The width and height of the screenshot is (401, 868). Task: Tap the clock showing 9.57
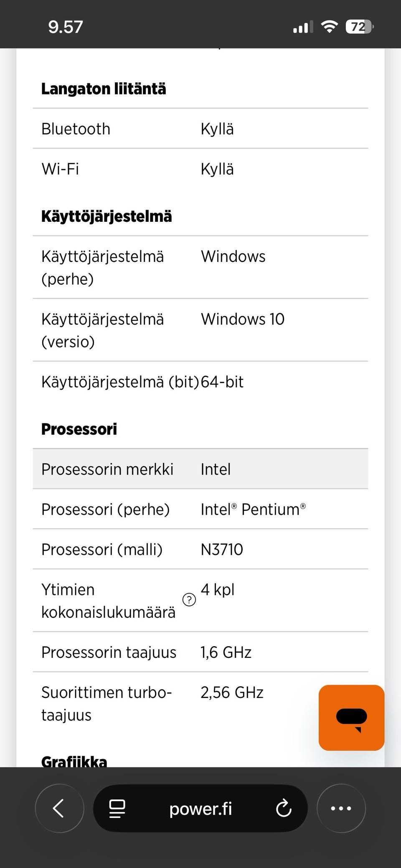[x=66, y=27]
